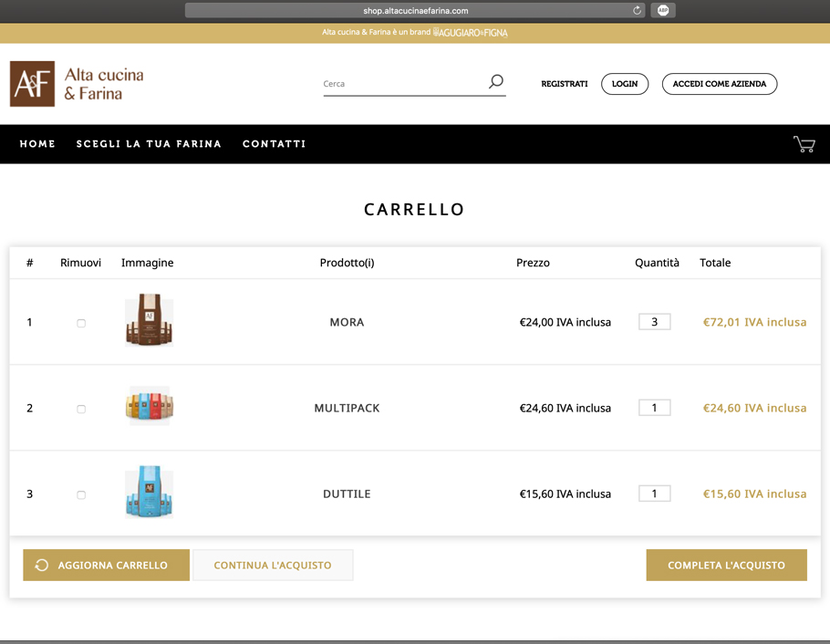The height and width of the screenshot is (644, 830).
Task: Select the €24,00 IVA inclusa price
Action: [565, 322]
